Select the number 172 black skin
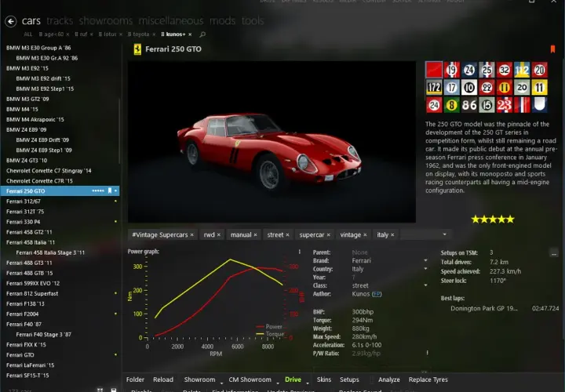This screenshot has height=392, width=565. (x=434, y=88)
